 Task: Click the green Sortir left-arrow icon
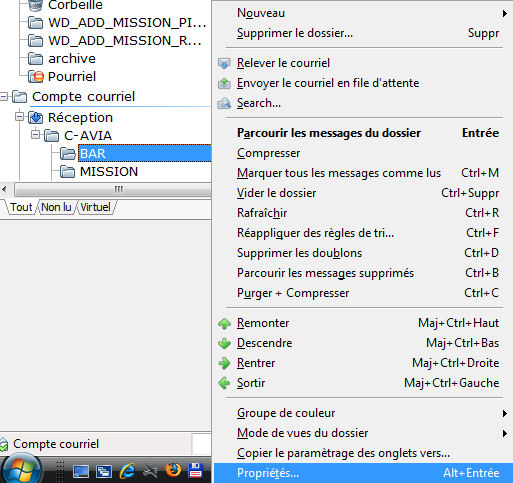tap(224, 383)
